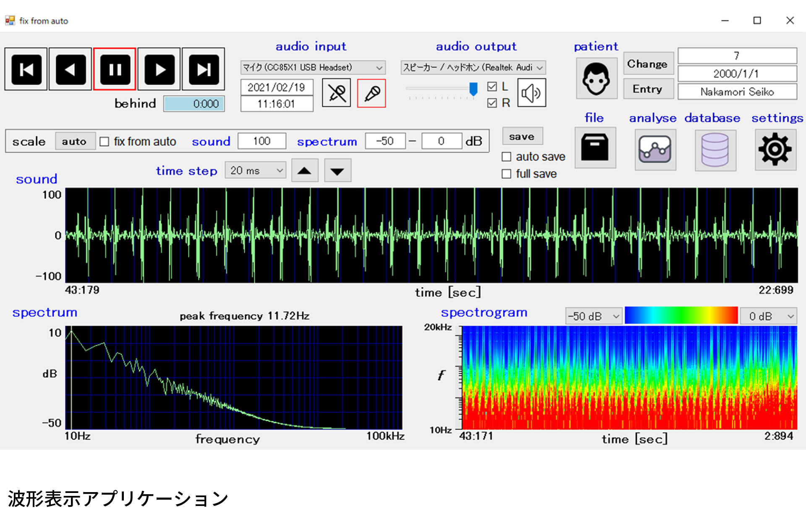Open settings via the gear icon
806x532 pixels.
pyautogui.click(x=775, y=149)
